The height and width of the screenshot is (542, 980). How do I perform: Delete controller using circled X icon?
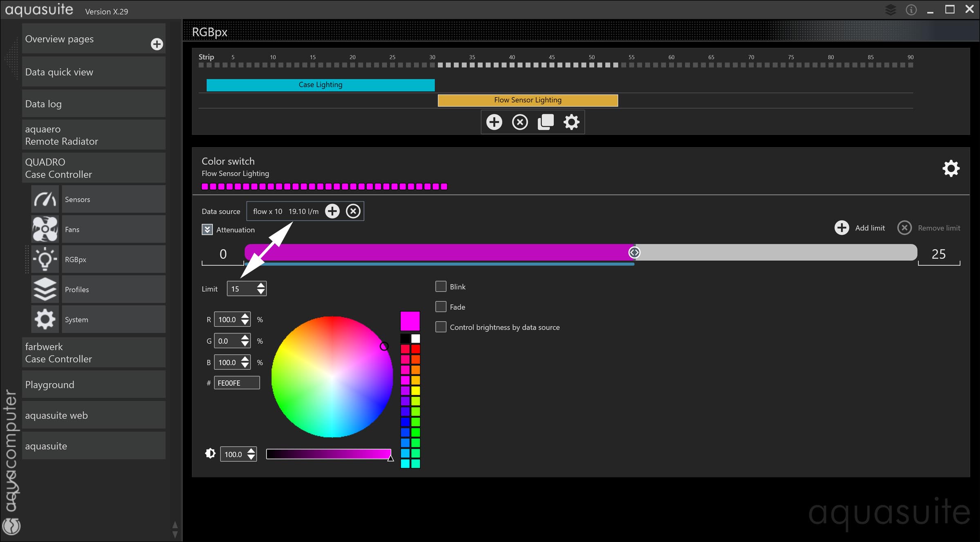tap(520, 122)
